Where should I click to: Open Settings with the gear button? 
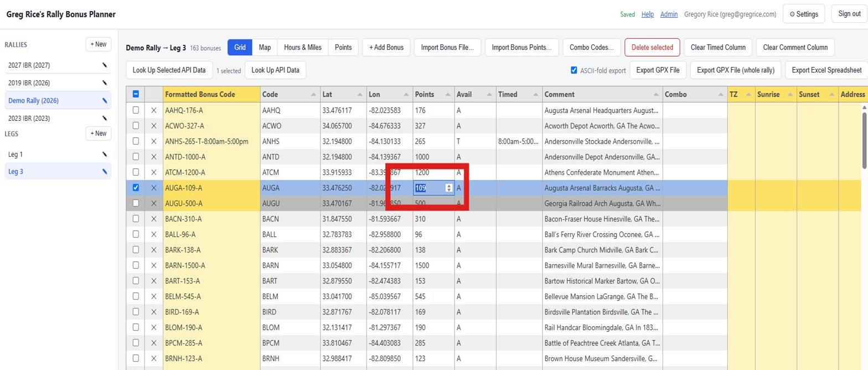click(804, 14)
